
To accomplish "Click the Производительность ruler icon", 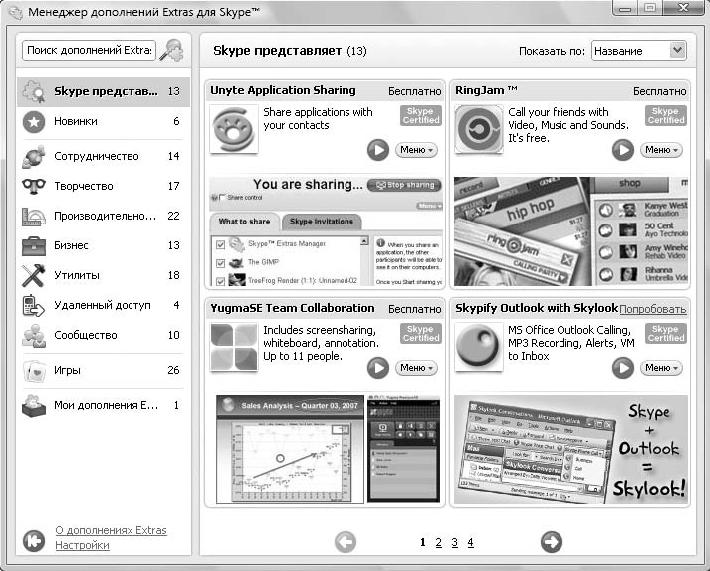I will coord(34,216).
